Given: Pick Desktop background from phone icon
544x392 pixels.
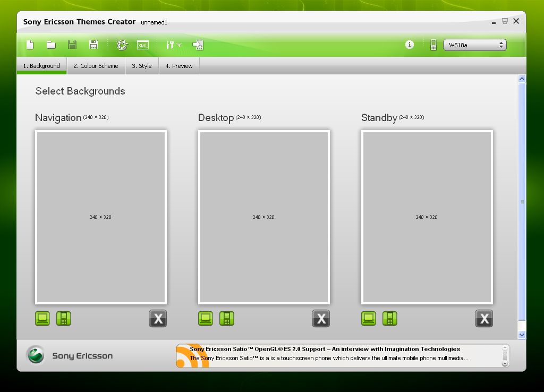Looking at the screenshot, I should 226,319.
